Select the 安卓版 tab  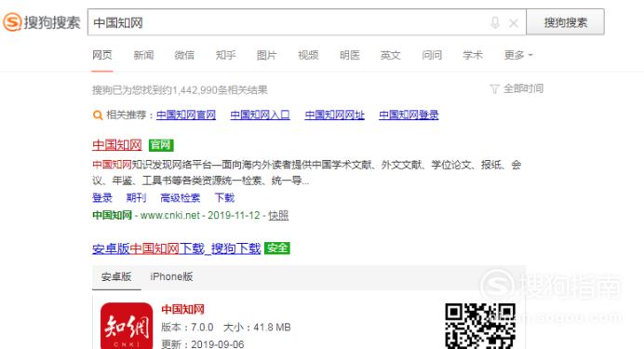[116, 277]
